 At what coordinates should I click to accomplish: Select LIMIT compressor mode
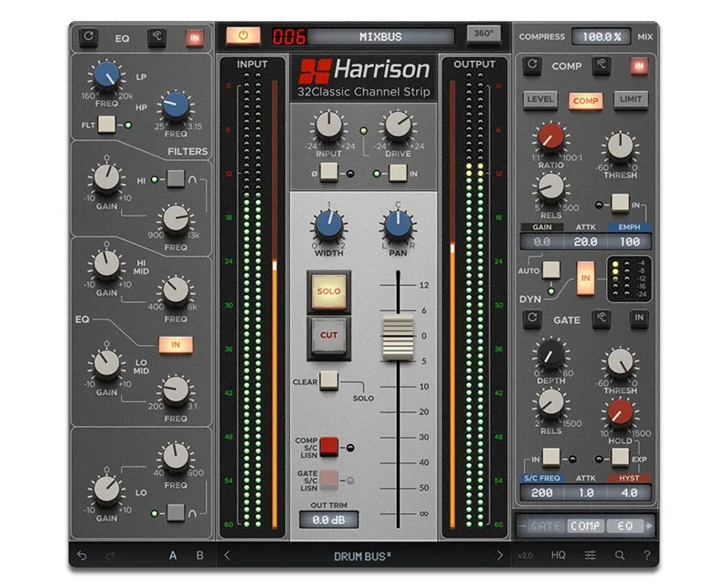[x=630, y=99]
